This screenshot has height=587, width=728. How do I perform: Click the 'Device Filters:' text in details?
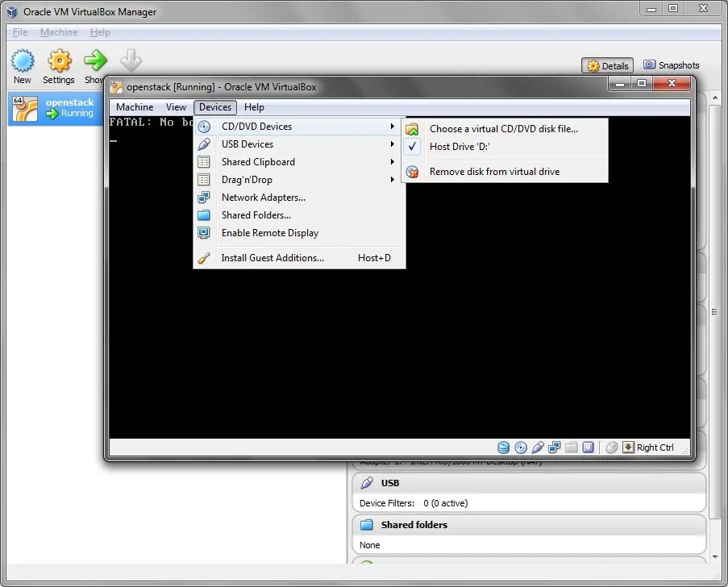tap(387, 503)
